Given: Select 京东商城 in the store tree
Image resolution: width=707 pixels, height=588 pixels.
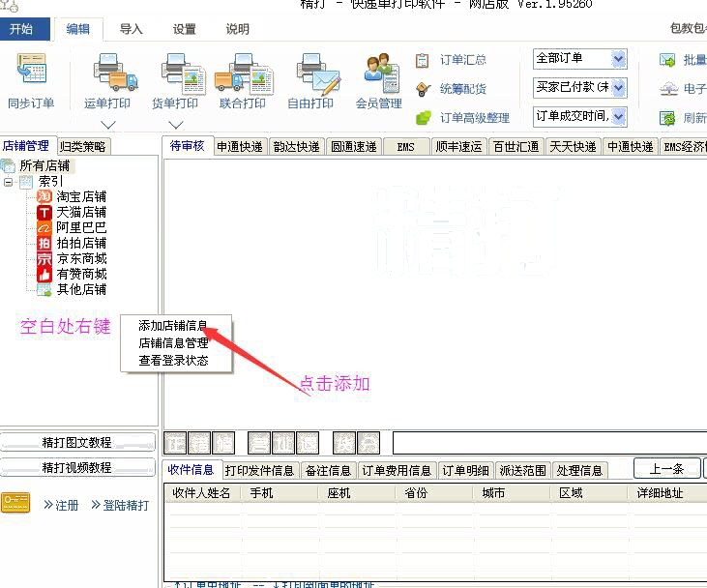Looking at the screenshot, I should pyautogui.click(x=80, y=258).
